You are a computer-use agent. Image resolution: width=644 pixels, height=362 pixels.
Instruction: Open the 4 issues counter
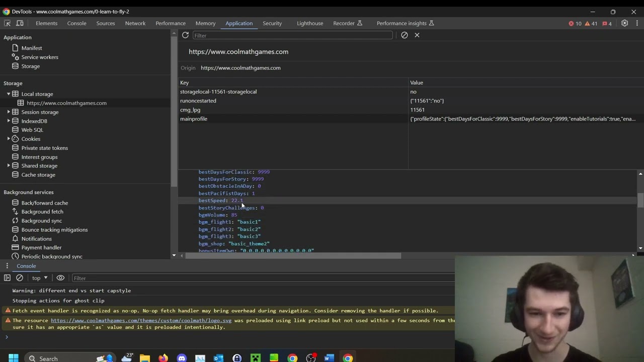pos(607,24)
